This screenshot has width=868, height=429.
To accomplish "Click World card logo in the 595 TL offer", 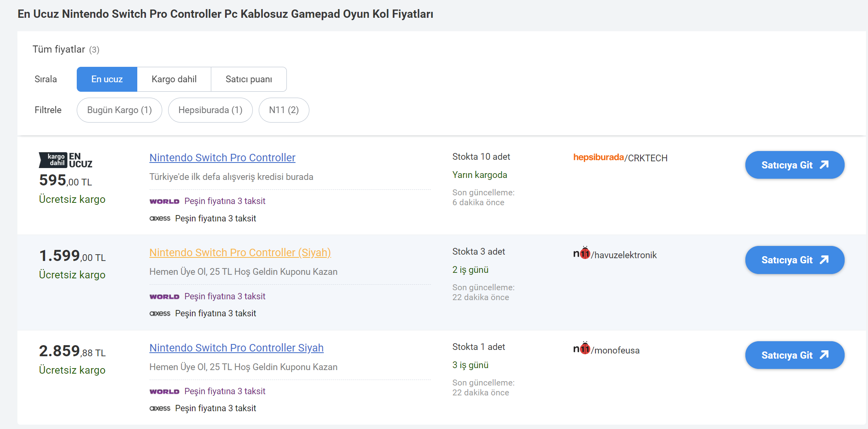I will click(x=165, y=201).
